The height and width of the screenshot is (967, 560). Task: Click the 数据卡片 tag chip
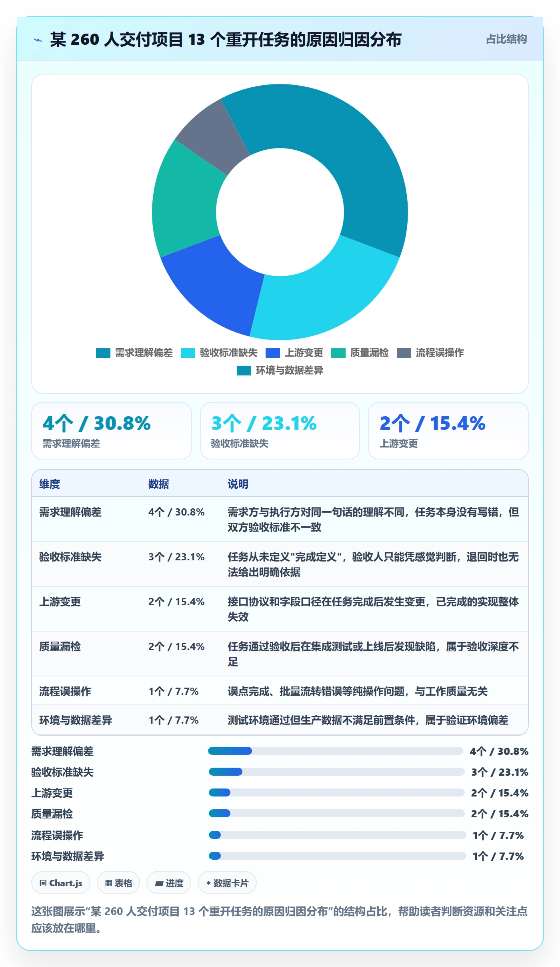coord(227,883)
